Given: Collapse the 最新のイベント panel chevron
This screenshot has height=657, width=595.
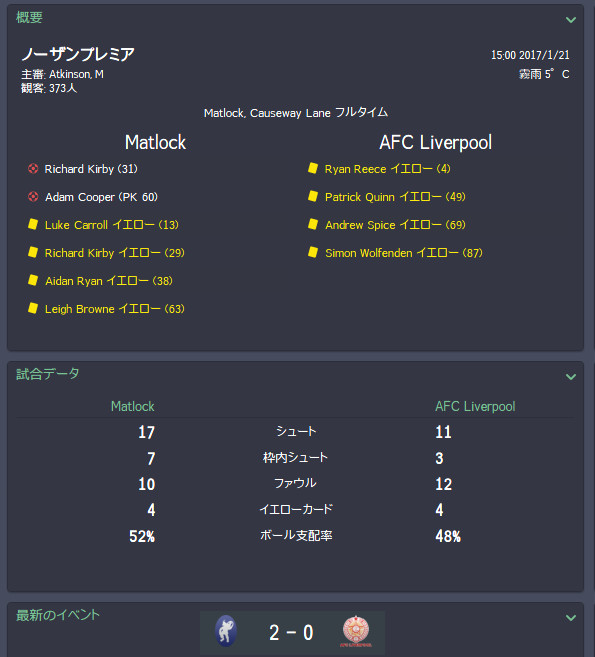Looking at the screenshot, I should coord(571,618).
